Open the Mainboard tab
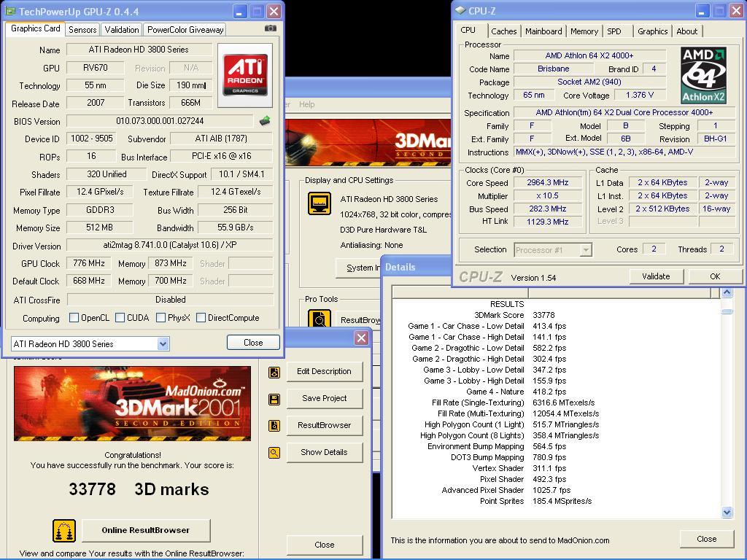The image size is (747, 560). pos(543,31)
